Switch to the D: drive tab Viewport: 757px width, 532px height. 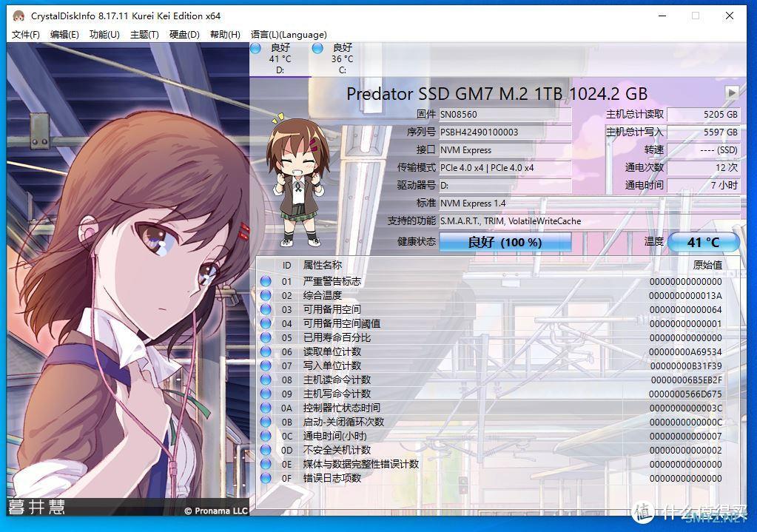[280, 59]
